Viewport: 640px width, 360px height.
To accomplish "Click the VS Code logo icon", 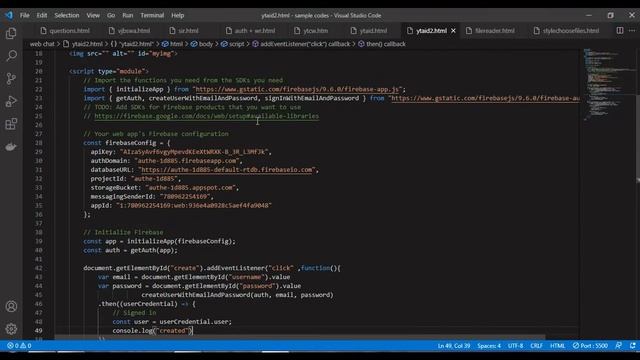I will [x=9, y=16].
